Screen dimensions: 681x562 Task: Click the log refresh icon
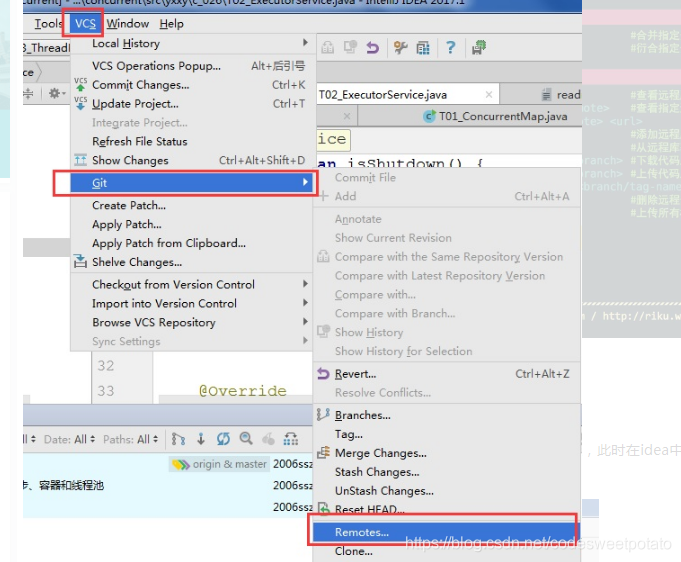223,439
